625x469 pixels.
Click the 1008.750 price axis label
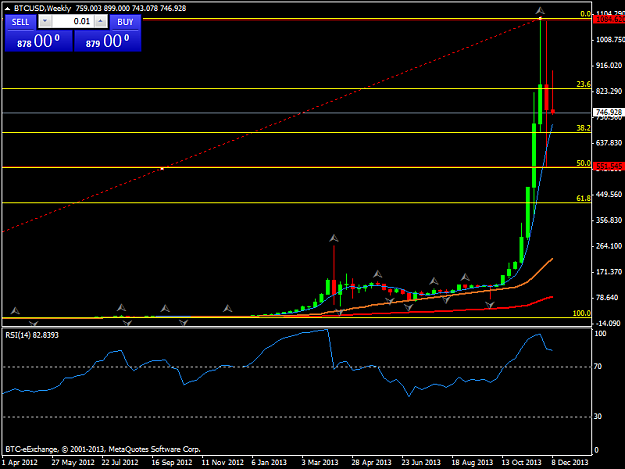tap(610, 39)
